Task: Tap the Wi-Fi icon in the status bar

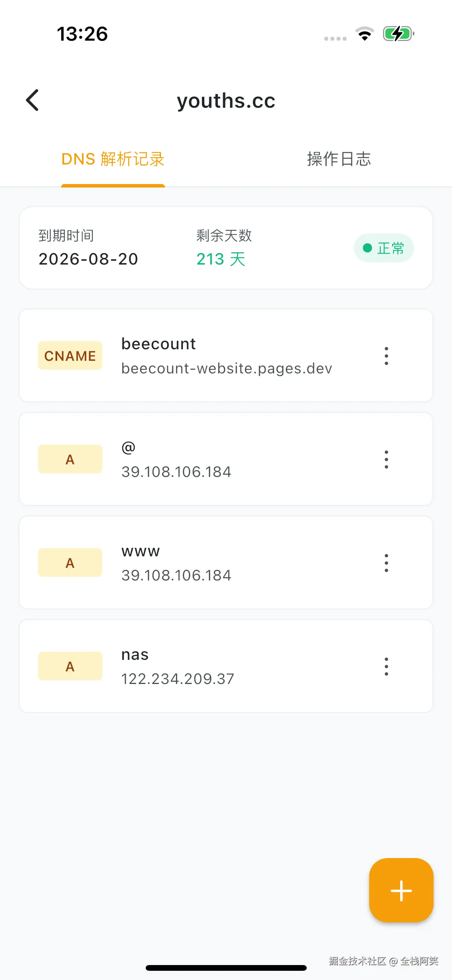Action: coord(365,34)
